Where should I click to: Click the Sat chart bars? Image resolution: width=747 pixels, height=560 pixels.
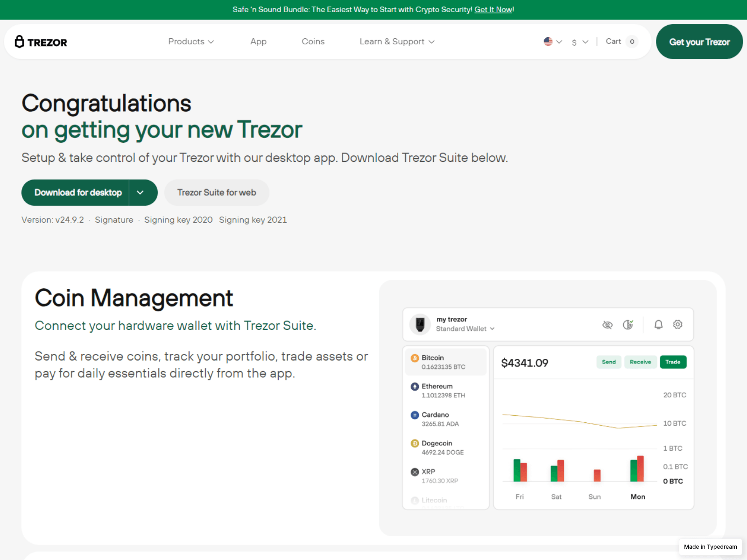pos(557,470)
